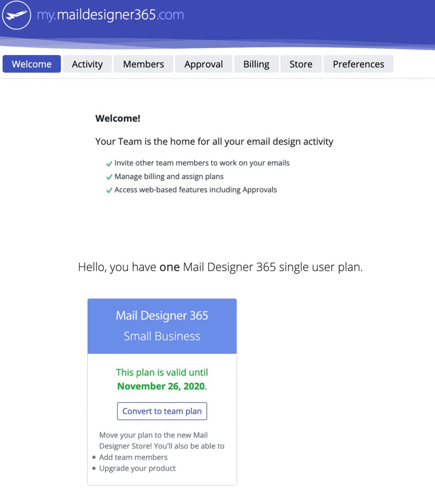The width and height of the screenshot is (435, 504).
Task: Click the checkmark beside Manage billing
Action: pos(109,177)
